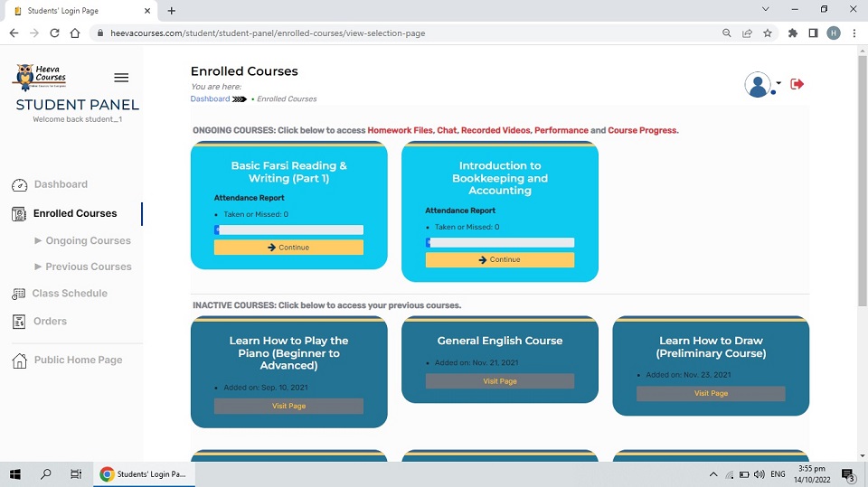
Task: Click the Enrolled Courses sidebar icon
Action: click(x=19, y=214)
